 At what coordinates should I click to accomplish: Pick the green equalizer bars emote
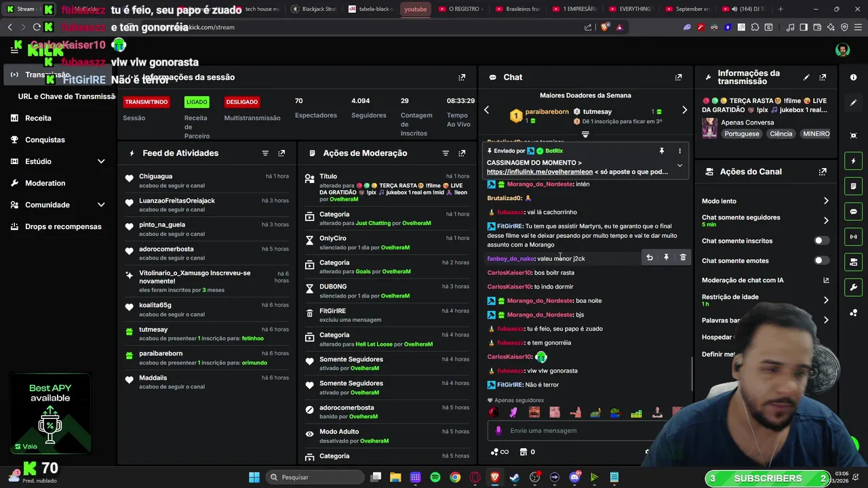point(636,412)
